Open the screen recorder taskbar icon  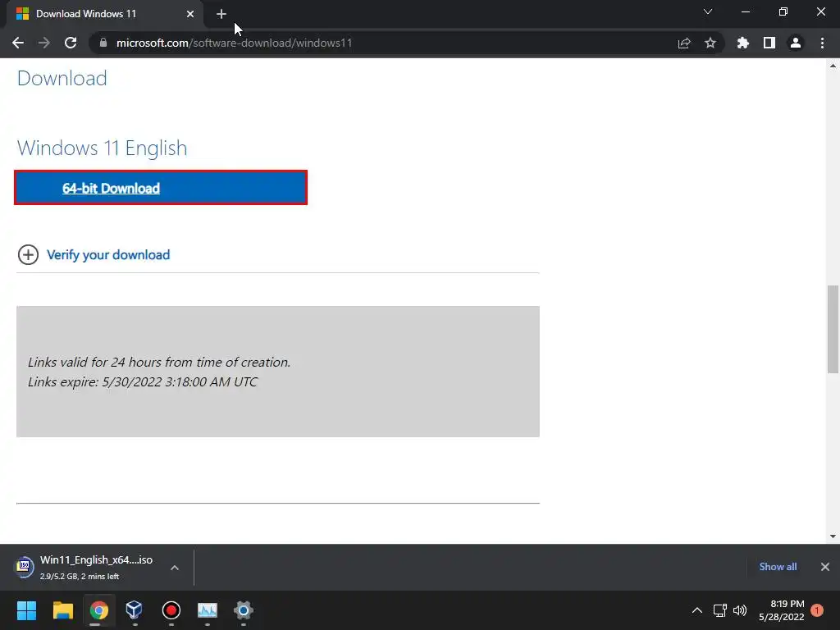pyautogui.click(x=171, y=610)
